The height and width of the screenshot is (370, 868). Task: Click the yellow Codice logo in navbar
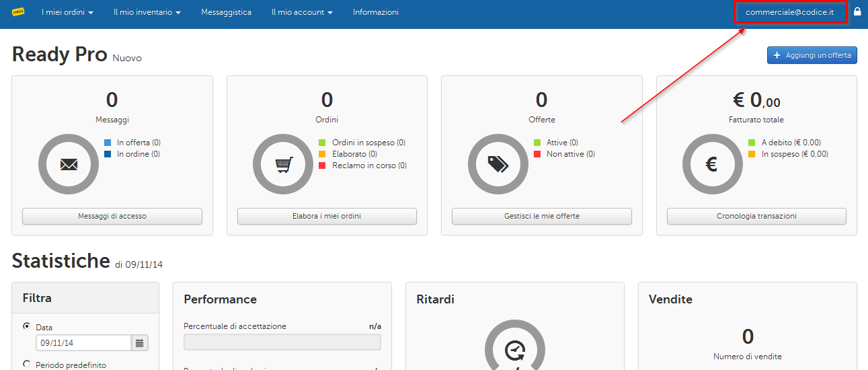tap(18, 12)
